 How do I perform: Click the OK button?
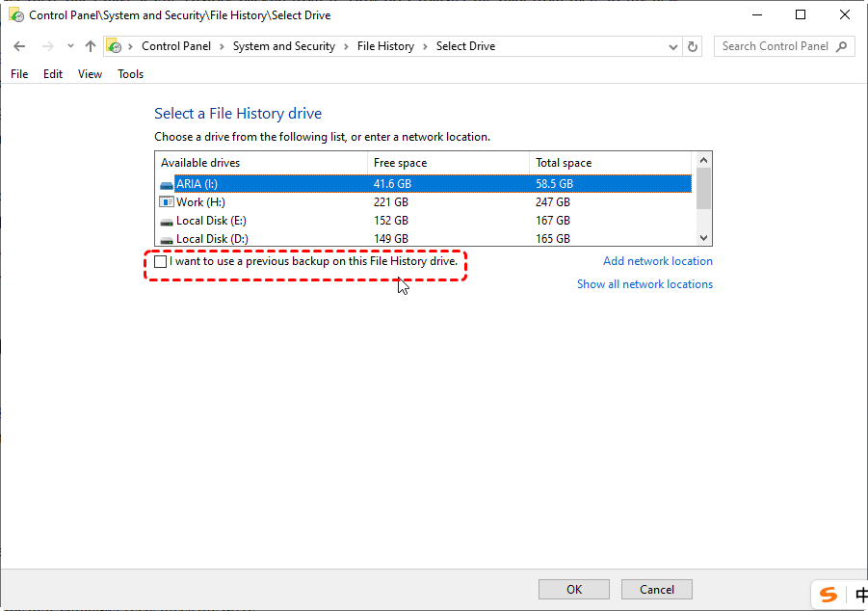[574, 589]
